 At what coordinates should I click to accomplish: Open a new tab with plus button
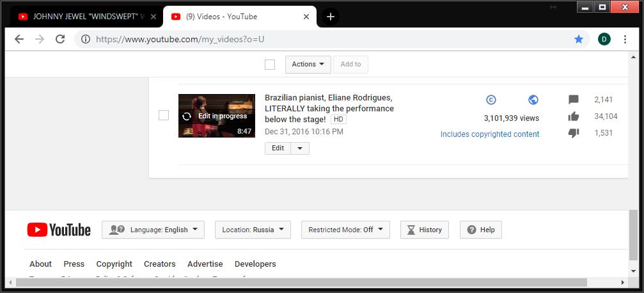click(x=331, y=17)
